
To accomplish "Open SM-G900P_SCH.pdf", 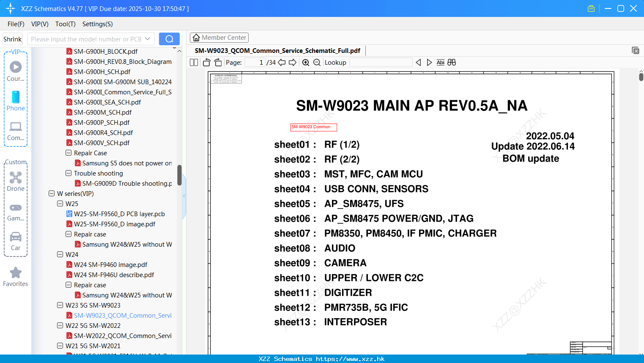I will tap(102, 123).
